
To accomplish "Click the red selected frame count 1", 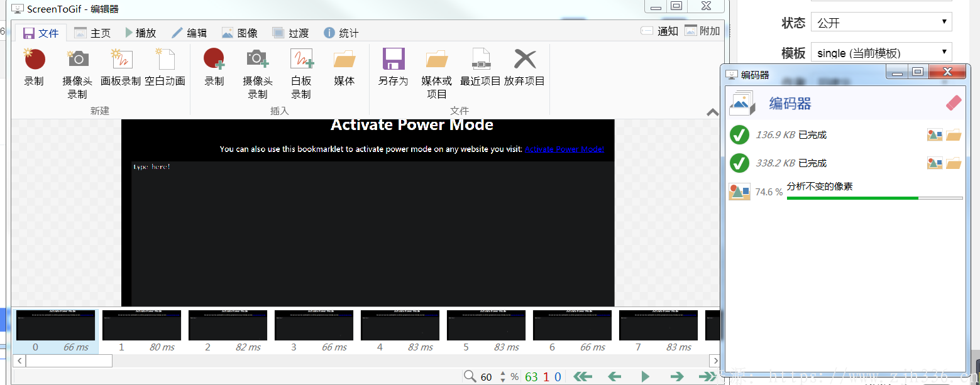I will (x=546, y=377).
